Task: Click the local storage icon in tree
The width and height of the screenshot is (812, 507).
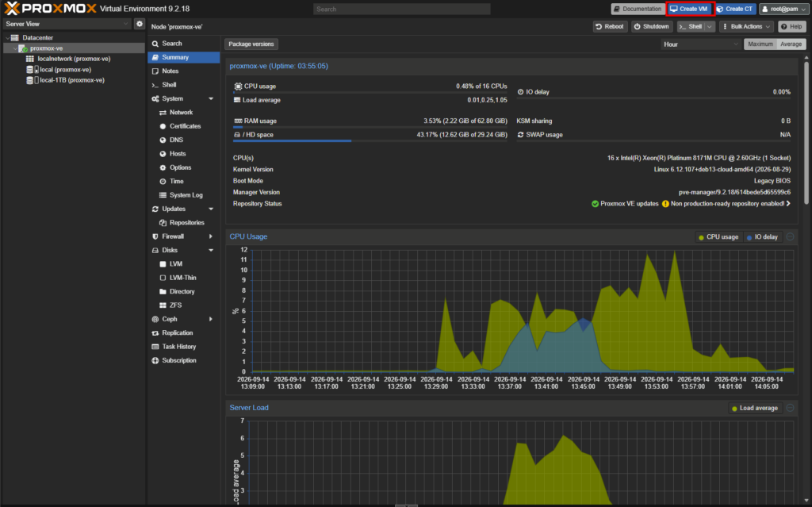Action: click(32, 70)
